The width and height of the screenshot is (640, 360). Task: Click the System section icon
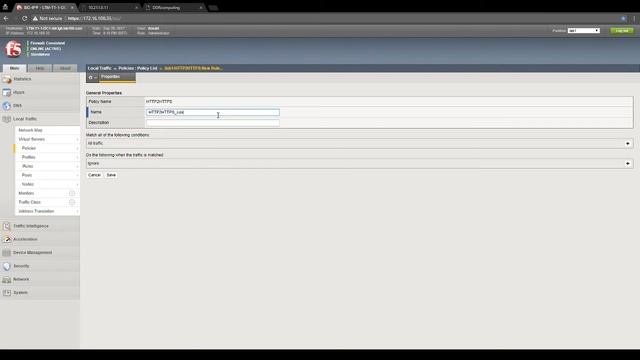7,293
